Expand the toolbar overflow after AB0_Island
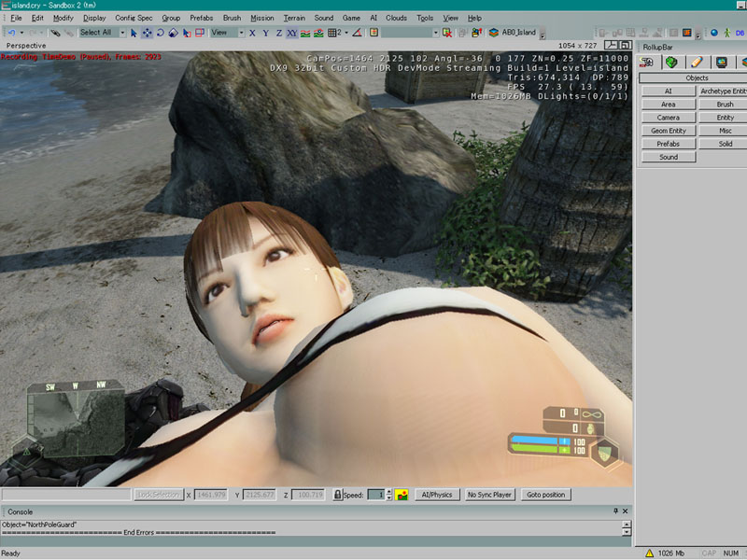The width and height of the screenshot is (747, 560). 543,34
